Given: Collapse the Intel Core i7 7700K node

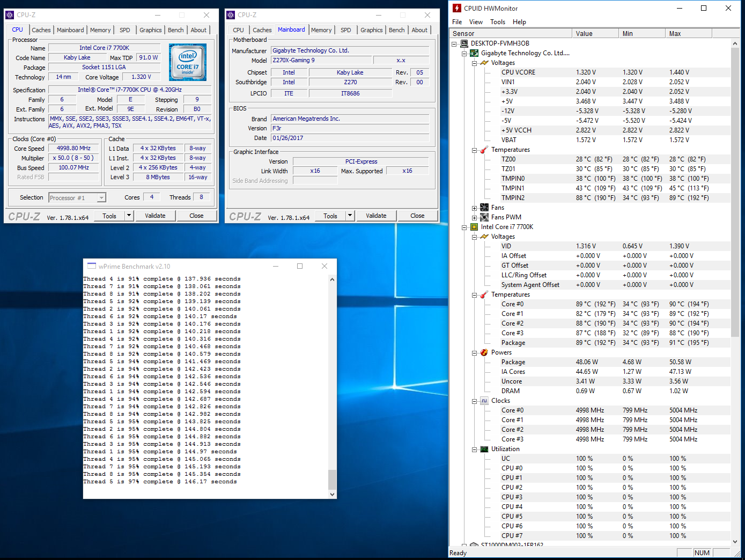Looking at the screenshot, I should (464, 227).
